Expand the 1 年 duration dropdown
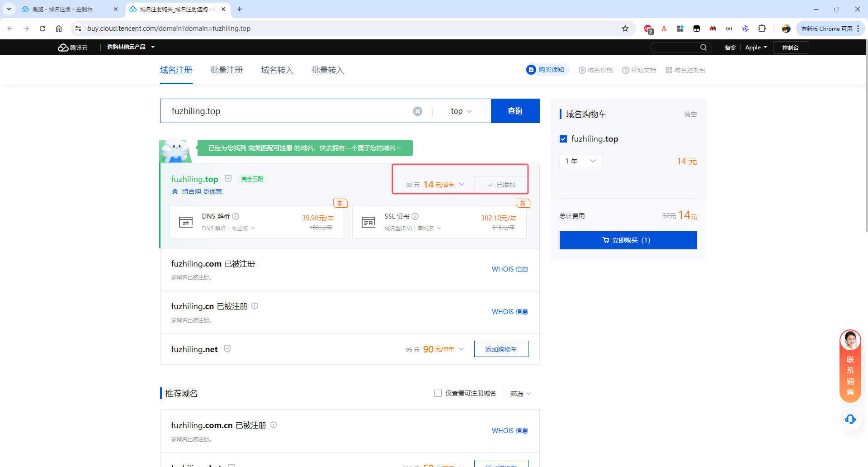Image resolution: width=868 pixels, height=467 pixels. pos(581,161)
